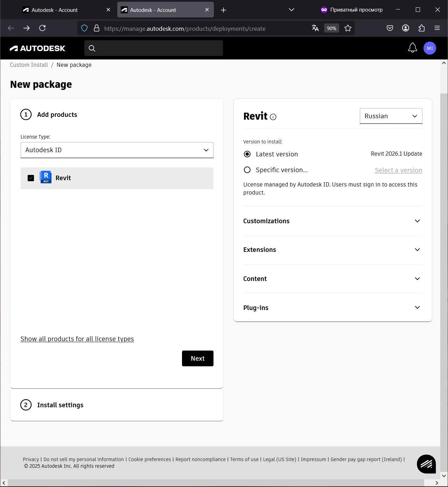Open Show all products for all license types

pos(77,339)
